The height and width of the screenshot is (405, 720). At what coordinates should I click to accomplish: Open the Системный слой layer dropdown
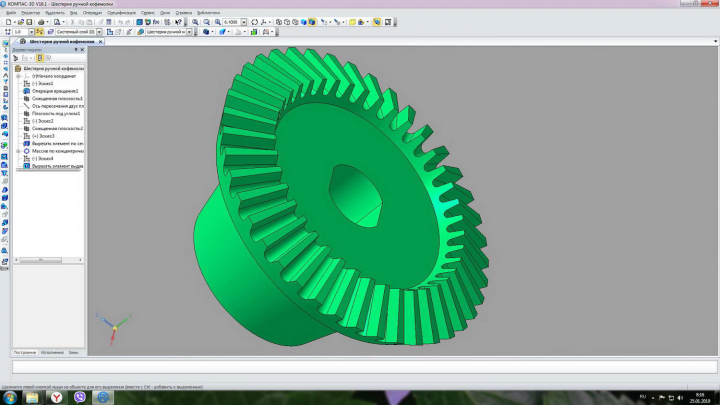coord(99,32)
